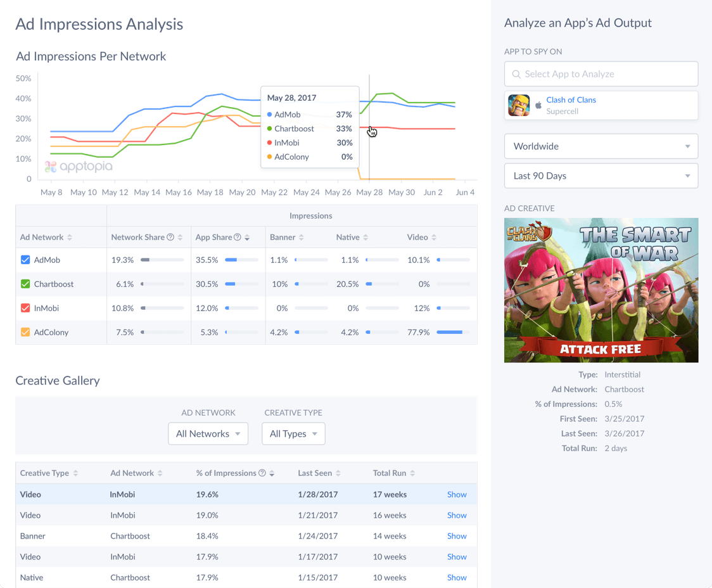Sort gallery by % of Impressions arrows
This screenshot has height=588, width=712.
tap(272, 473)
